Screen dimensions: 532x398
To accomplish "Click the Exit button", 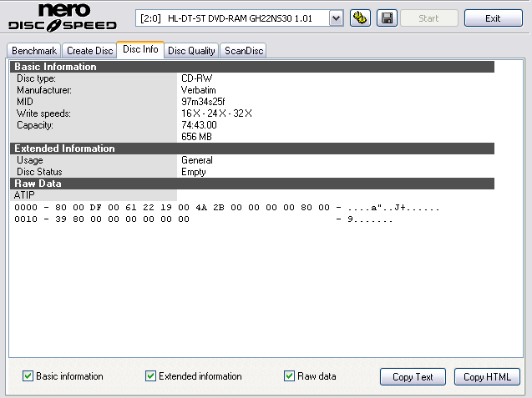I will (493, 18).
